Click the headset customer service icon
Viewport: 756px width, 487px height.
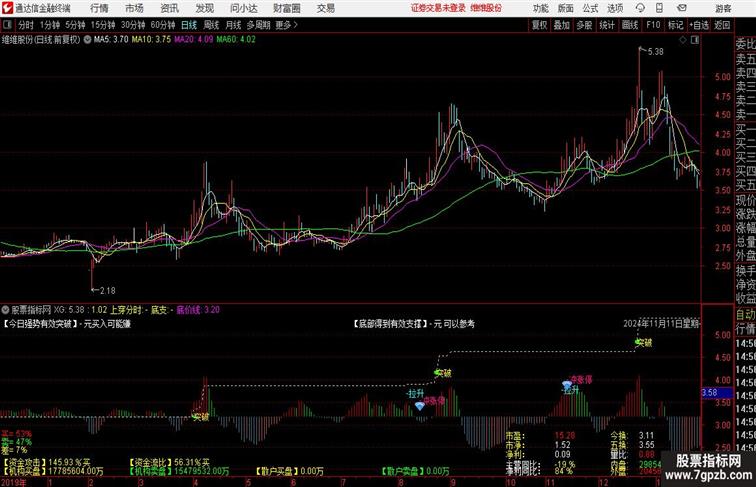pyautogui.click(x=640, y=8)
